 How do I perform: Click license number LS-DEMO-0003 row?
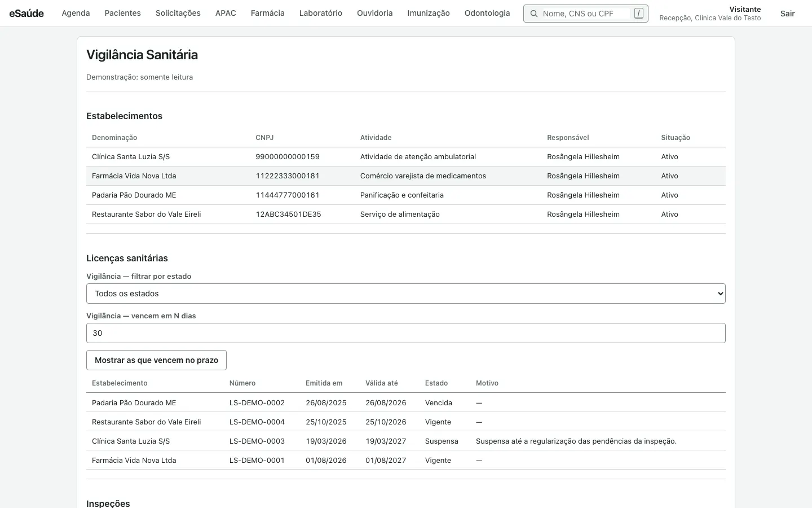tap(406, 441)
